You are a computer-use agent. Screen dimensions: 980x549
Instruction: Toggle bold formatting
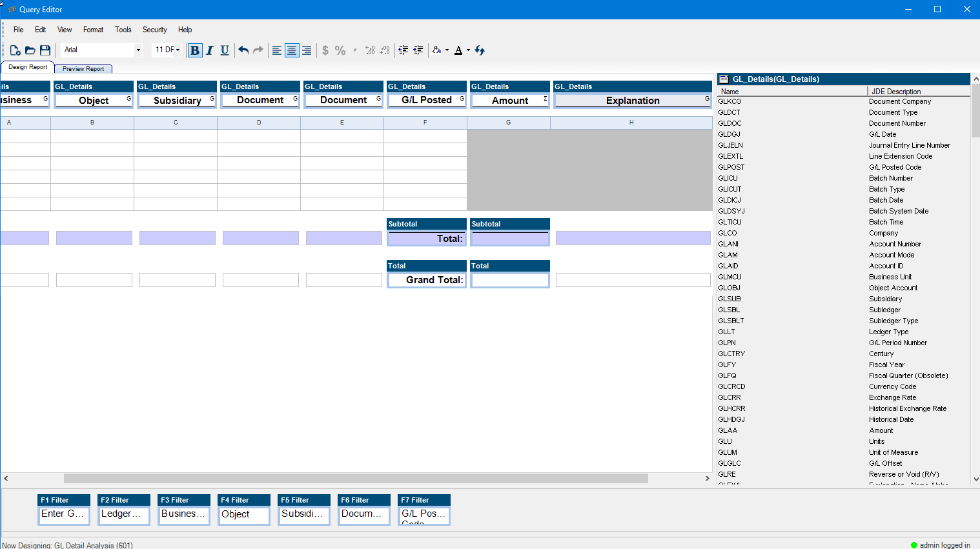coord(194,50)
